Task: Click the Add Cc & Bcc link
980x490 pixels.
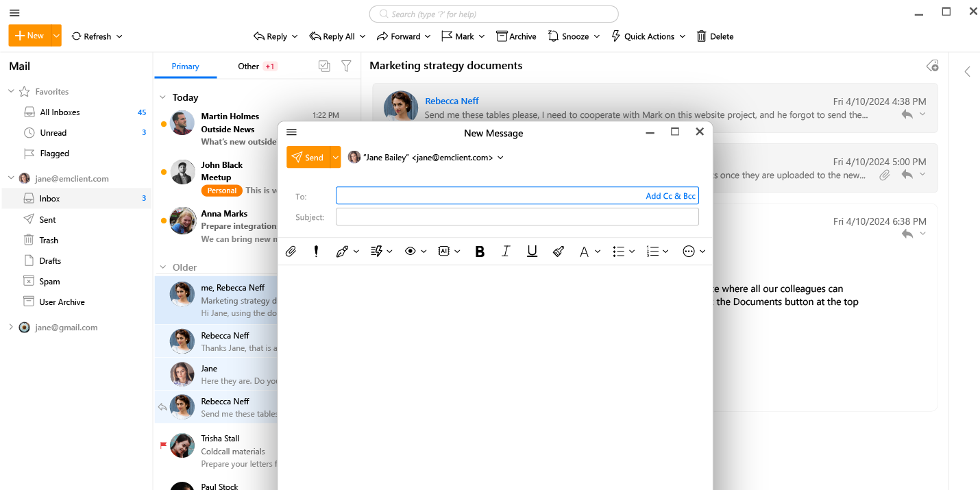Action: (x=670, y=196)
